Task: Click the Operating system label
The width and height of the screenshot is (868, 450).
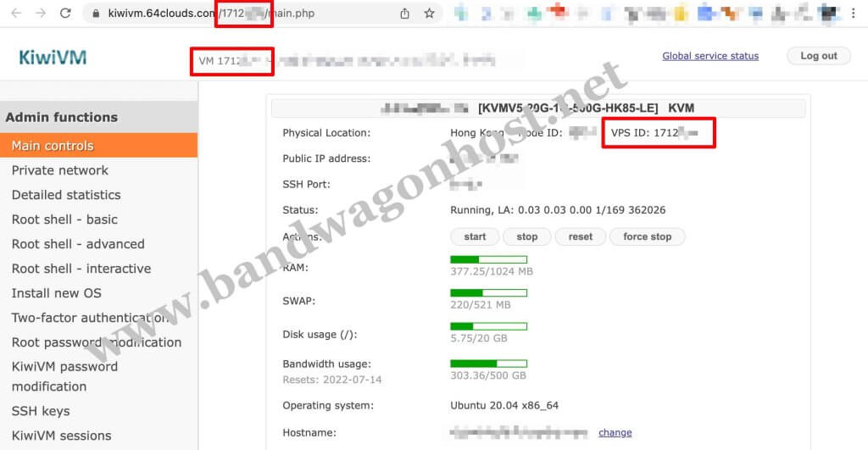Action: click(328, 406)
